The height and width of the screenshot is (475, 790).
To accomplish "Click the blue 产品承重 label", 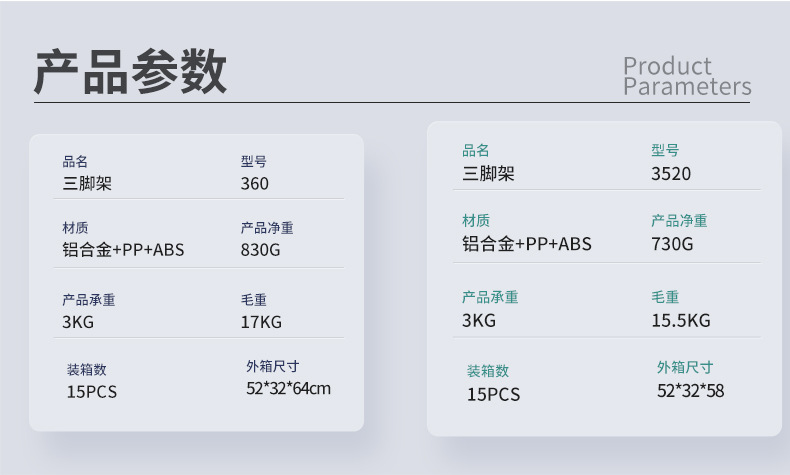I will 89,300.
